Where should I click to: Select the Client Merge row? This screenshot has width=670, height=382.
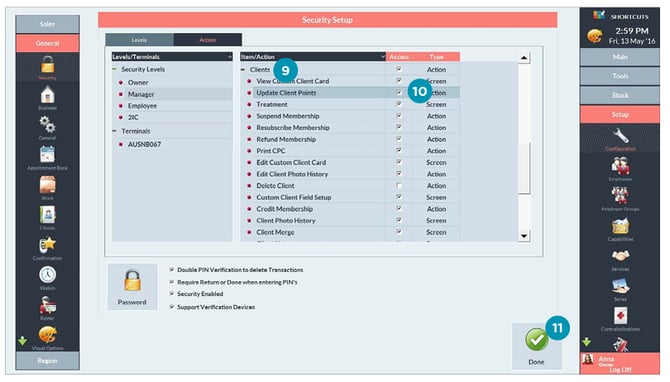click(350, 232)
